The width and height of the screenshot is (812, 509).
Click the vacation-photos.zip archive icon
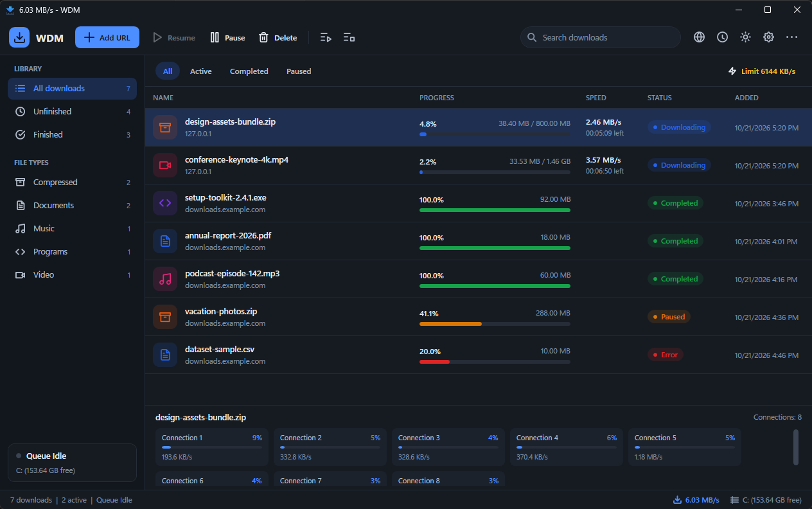[x=165, y=317]
